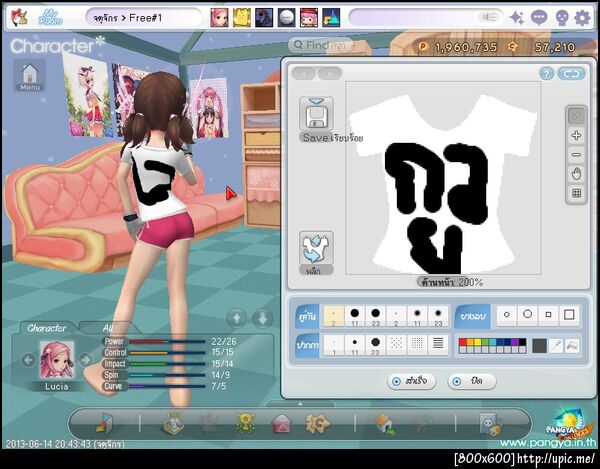
Task: Select the scattered dots pattern pen
Action: click(x=396, y=345)
